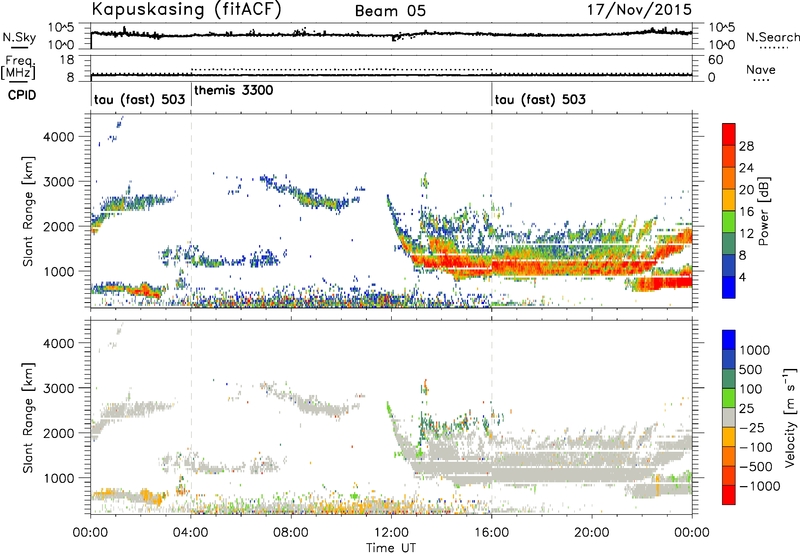800x554 pixels.
Task: Click power echo arc near 09:00 at 2600 km
Action: point(316,198)
